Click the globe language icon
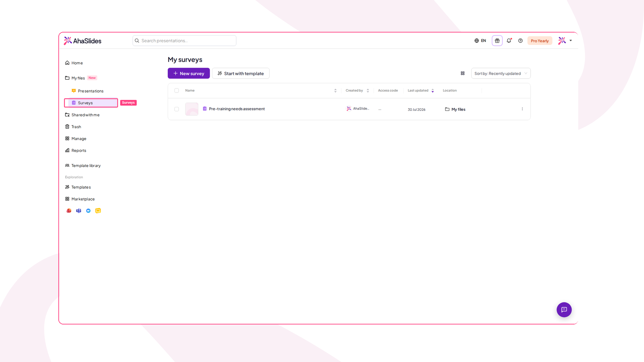This screenshot has width=644, height=362. click(x=477, y=41)
